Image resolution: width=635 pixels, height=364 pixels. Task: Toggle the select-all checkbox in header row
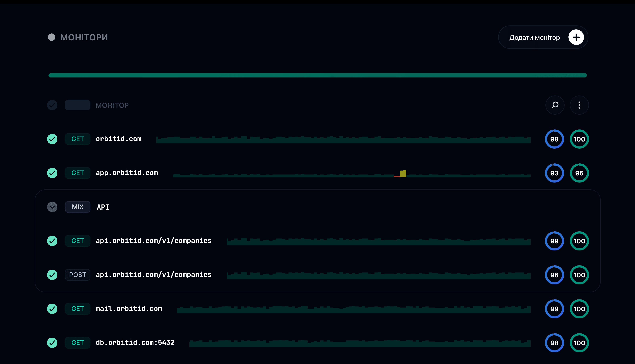52,105
